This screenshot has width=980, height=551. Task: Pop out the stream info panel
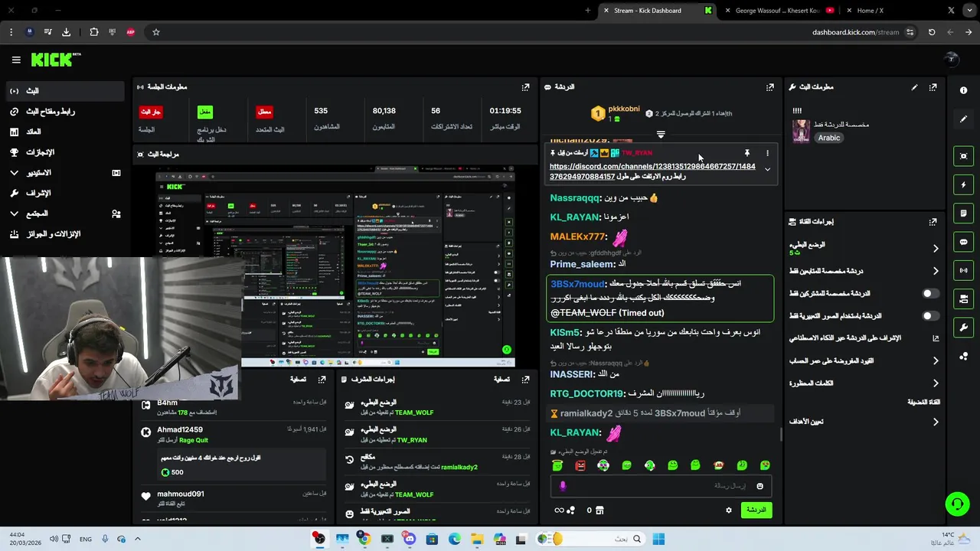click(x=933, y=87)
